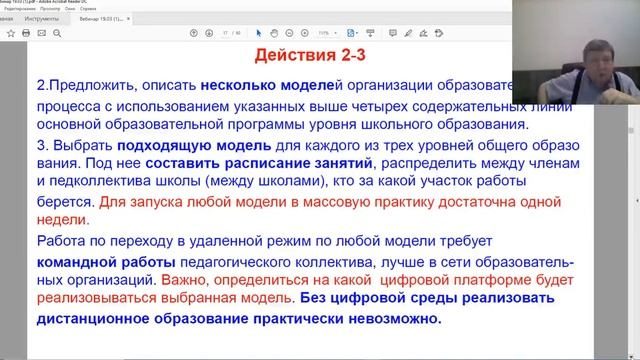Select the arrow selection tool
Viewport: 640px width, 360px height.
(258, 33)
